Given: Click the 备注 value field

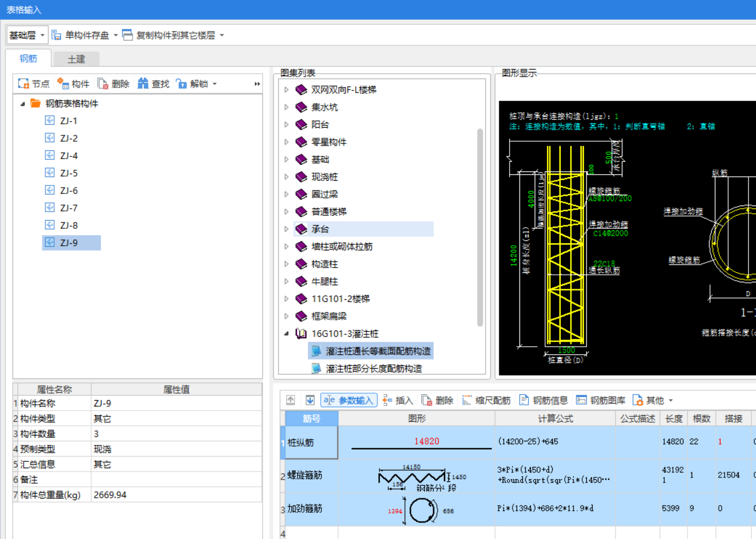Looking at the screenshot, I should pyautogui.click(x=176, y=480).
